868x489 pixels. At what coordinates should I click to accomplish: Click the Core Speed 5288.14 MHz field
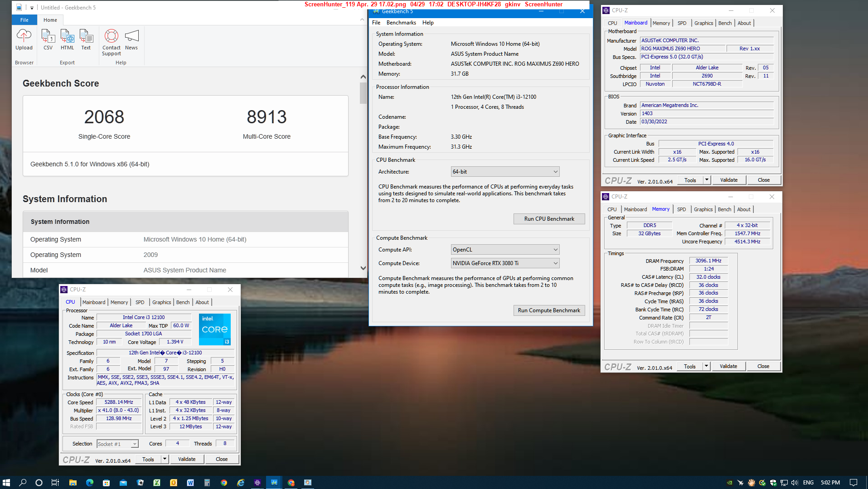119,402
